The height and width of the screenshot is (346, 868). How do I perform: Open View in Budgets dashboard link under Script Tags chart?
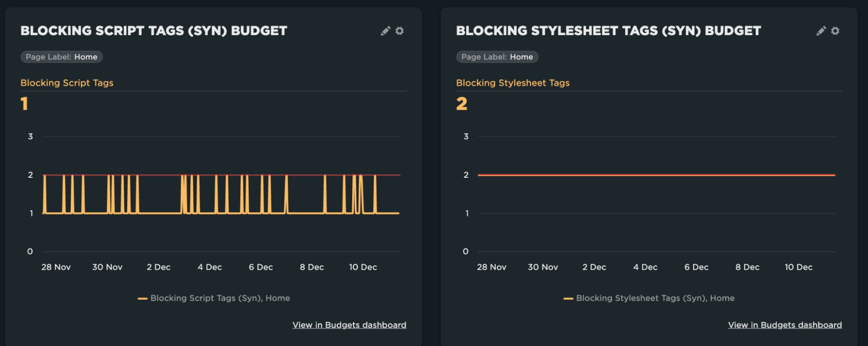[349, 325]
